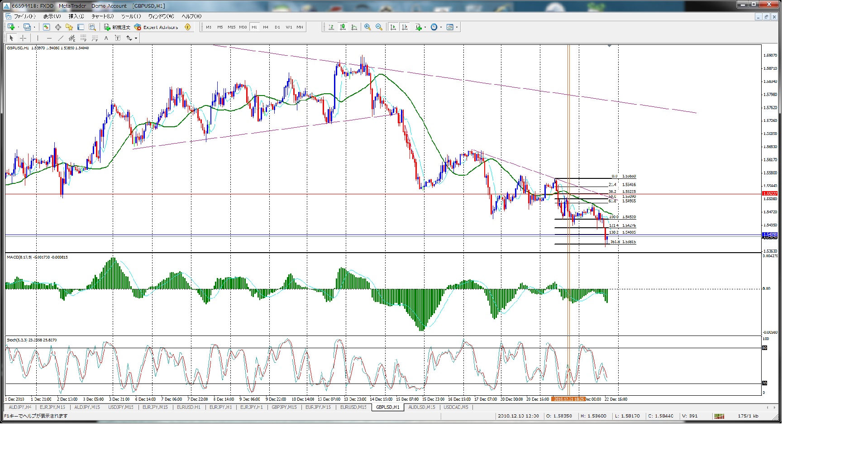Show the Data Window crosshair-circle icon

click(x=58, y=27)
